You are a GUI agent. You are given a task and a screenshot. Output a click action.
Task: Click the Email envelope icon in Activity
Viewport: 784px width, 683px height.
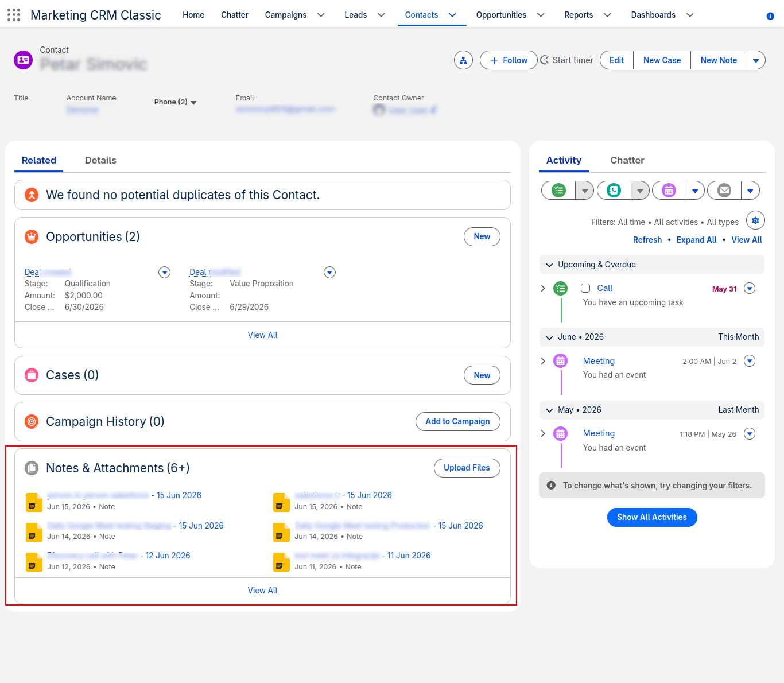pos(724,190)
